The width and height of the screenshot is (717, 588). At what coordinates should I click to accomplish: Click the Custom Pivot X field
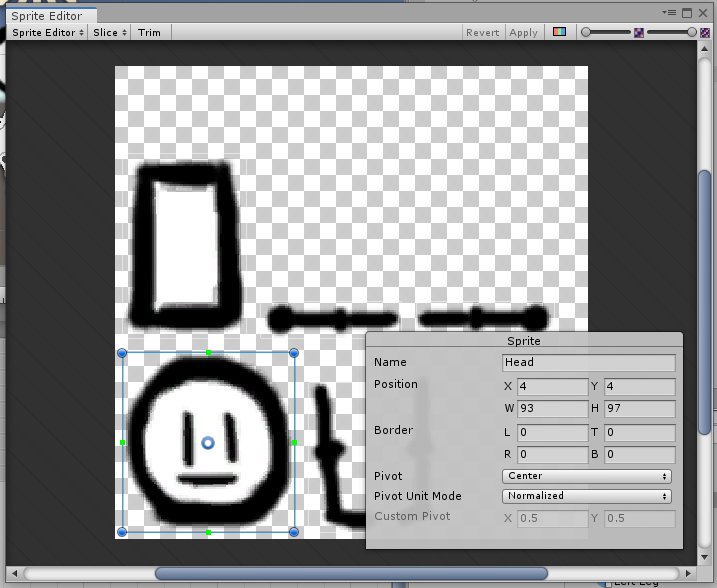(x=552, y=518)
